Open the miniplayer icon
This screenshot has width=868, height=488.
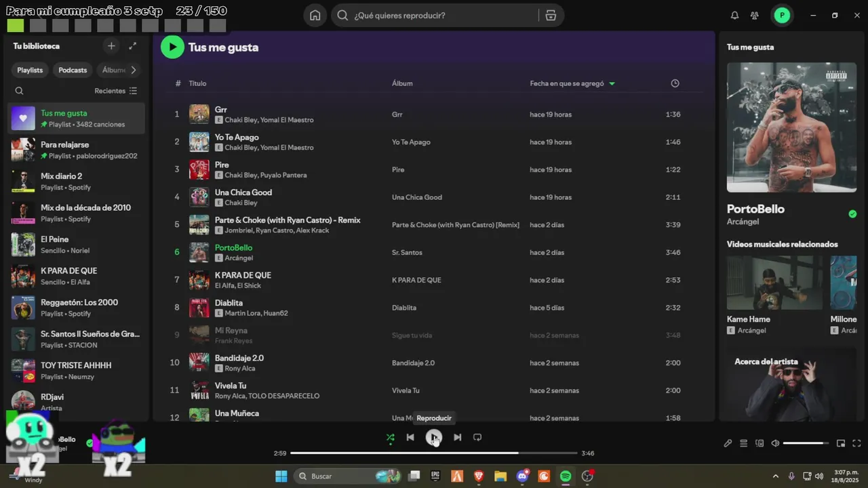[841, 443]
